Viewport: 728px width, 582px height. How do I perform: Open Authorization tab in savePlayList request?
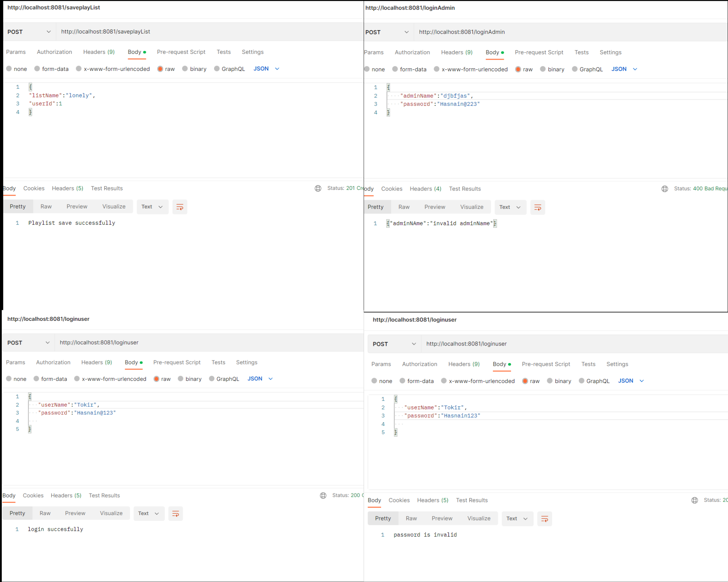pos(54,52)
